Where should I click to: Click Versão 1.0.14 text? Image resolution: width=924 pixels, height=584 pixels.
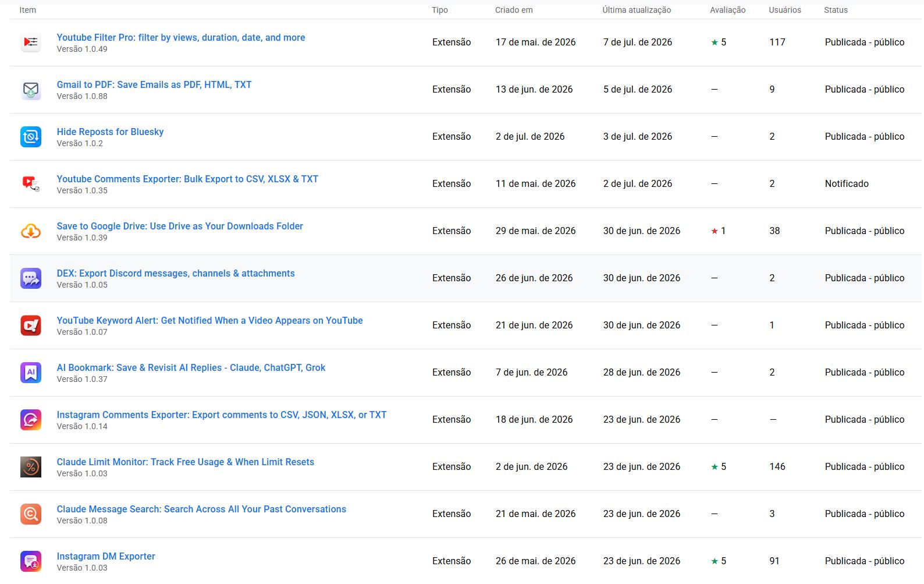coord(82,426)
